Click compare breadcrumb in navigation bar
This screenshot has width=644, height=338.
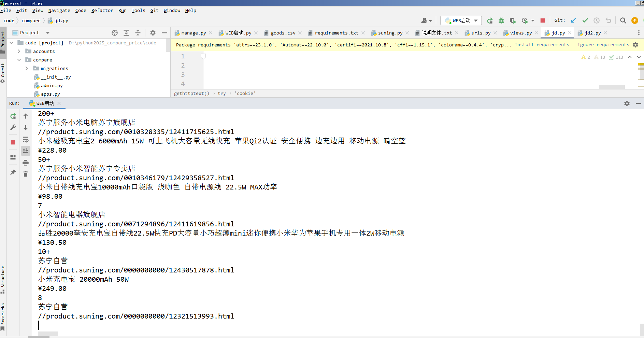pos(31,20)
